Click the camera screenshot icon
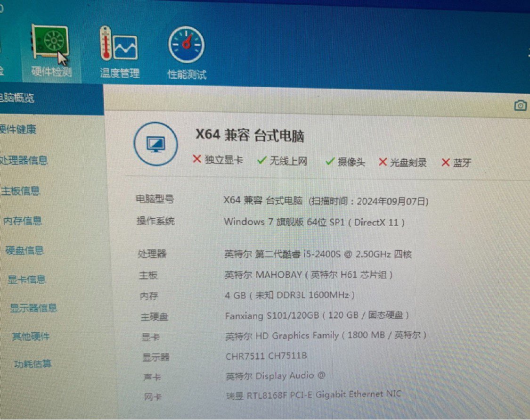530x420 pixels. click(520, 105)
